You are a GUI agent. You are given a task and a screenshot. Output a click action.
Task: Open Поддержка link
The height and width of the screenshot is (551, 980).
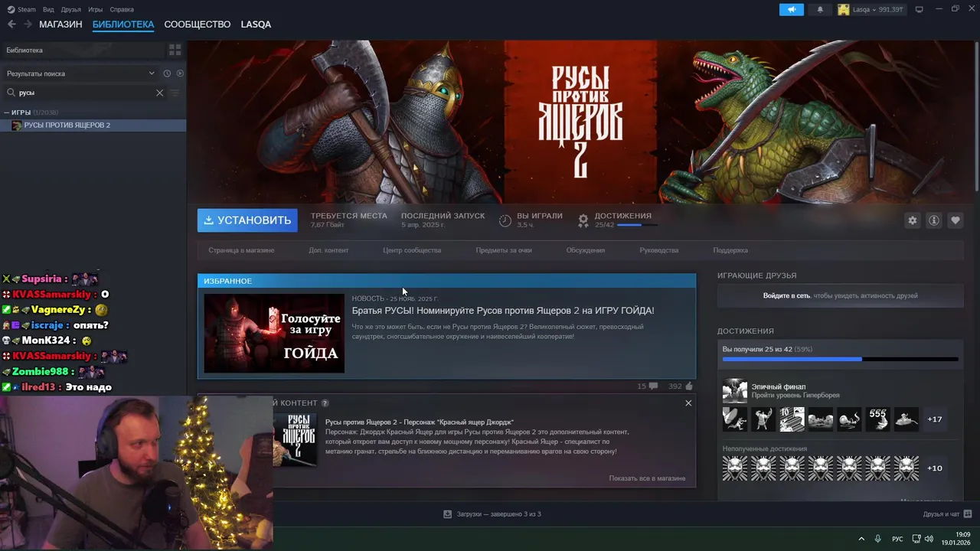coord(730,250)
